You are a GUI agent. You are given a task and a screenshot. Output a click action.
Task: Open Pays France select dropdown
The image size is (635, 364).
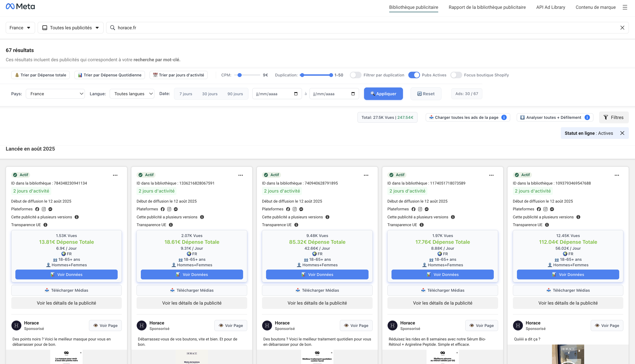click(x=55, y=94)
